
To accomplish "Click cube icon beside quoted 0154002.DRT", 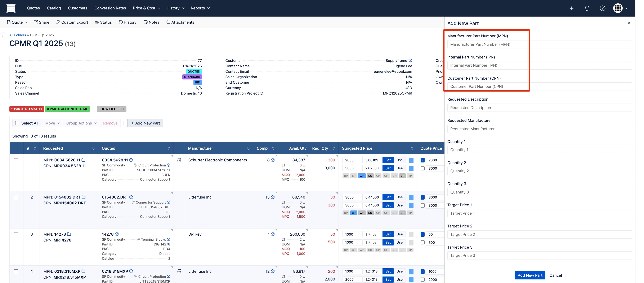I will (x=131, y=197).
